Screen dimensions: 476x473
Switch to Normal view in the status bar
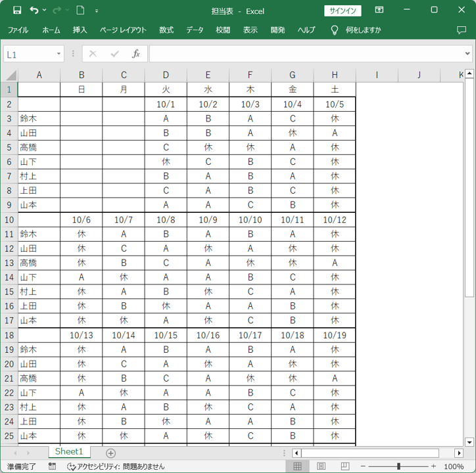click(297, 466)
